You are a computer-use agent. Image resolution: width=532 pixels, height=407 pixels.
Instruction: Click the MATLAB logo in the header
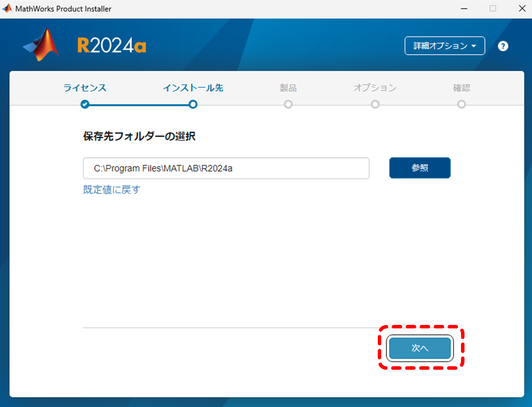click(41, 45)
